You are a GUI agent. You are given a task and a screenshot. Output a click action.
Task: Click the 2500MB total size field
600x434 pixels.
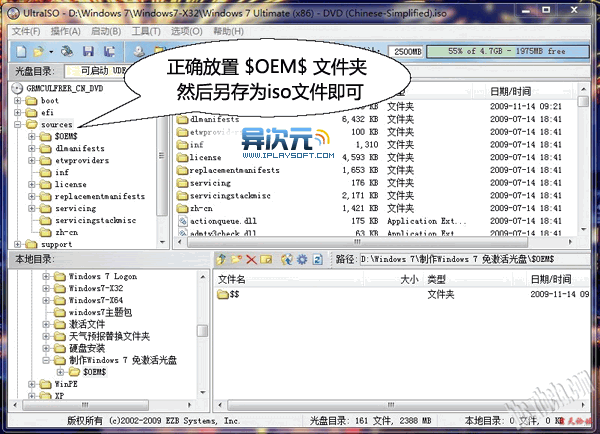(x=406, y=51)
